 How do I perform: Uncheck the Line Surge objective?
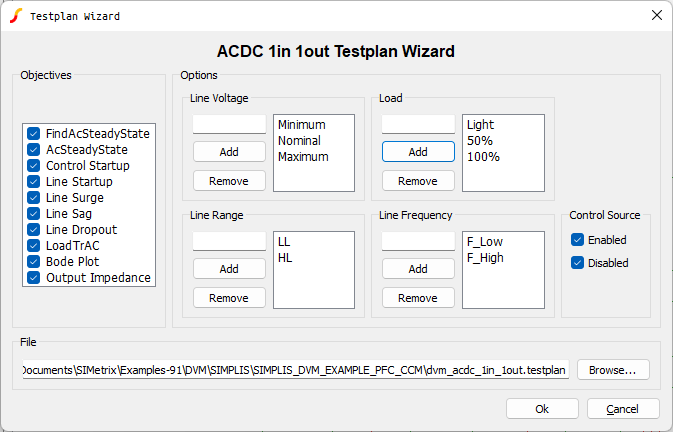[34, 197]
